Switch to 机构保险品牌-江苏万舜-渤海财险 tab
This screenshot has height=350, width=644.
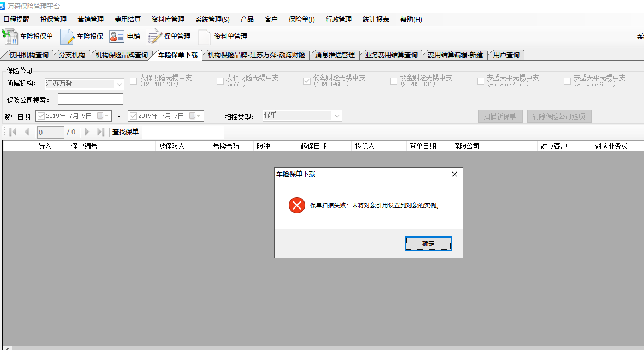257,55
